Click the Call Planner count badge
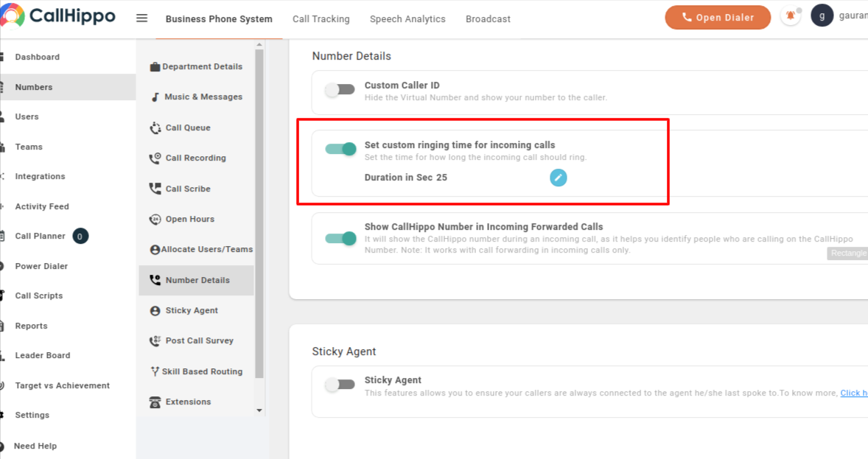The height and width of the screenshot is (459, 868). [x=80, y=236]
